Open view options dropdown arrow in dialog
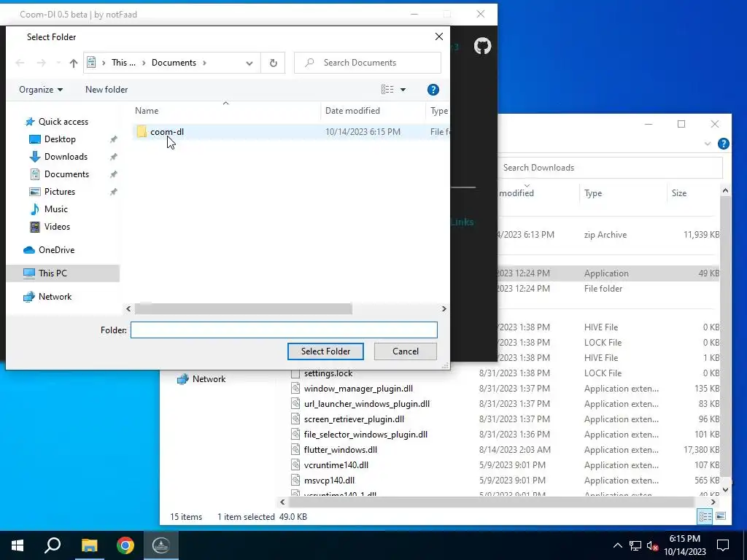747x560 pixels. [403, 90]
